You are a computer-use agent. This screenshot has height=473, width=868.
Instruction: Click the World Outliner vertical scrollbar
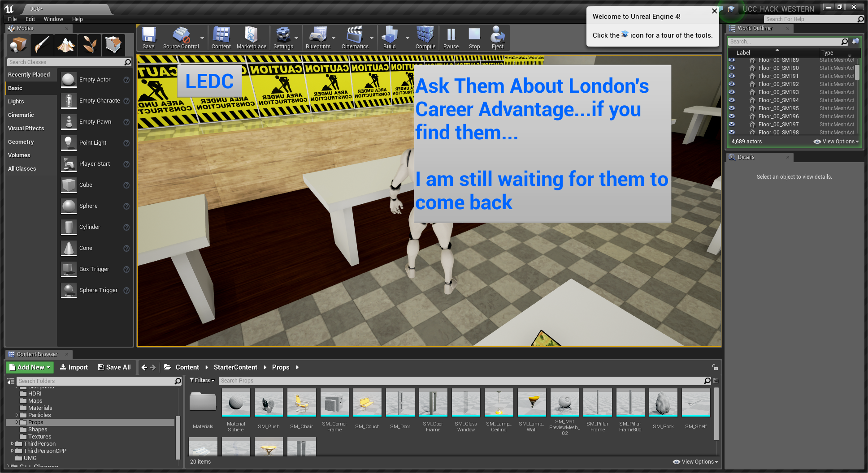[857, 73]
